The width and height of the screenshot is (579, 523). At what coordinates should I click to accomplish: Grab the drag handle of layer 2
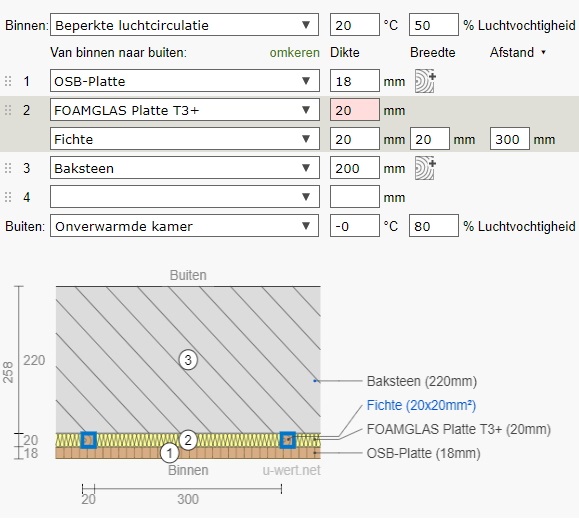pyautogui.click(x=8, y=110)
